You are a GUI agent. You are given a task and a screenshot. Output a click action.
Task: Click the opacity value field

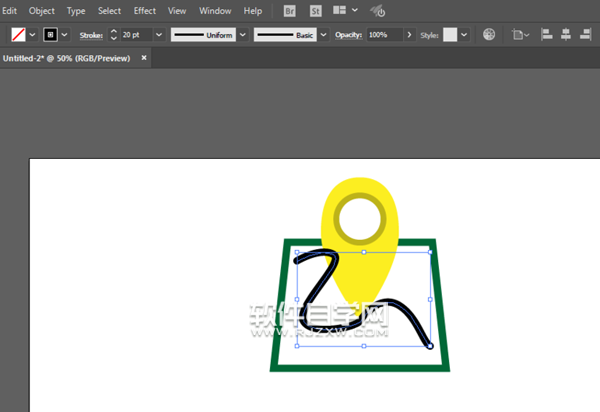(383, 34)
